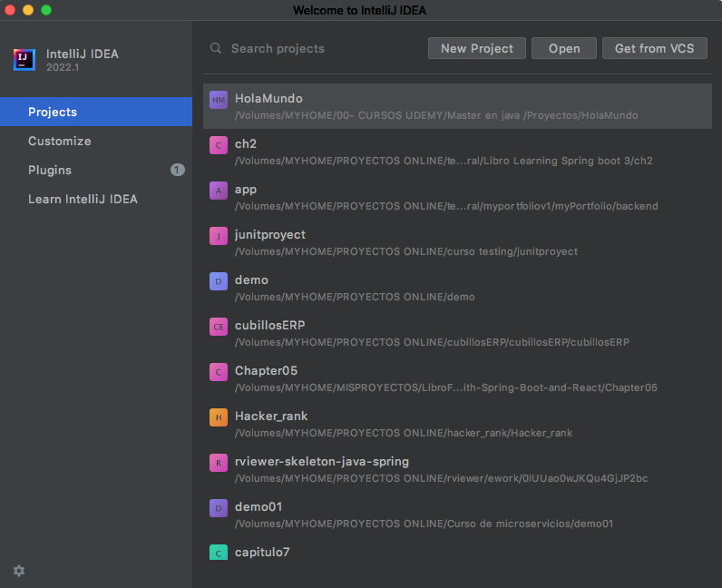Open the settings gear icon

(19, 571)
